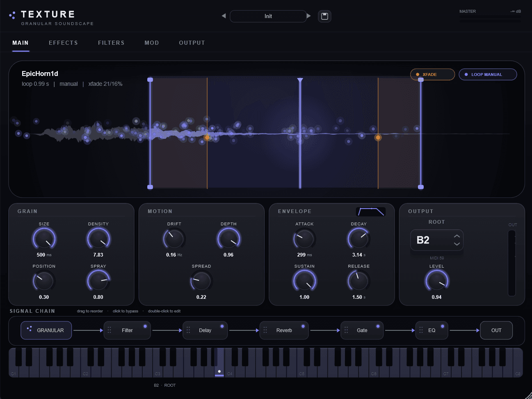532x399 pixels.
Task: Open the Init preset name field
Action: coord(268,16)
